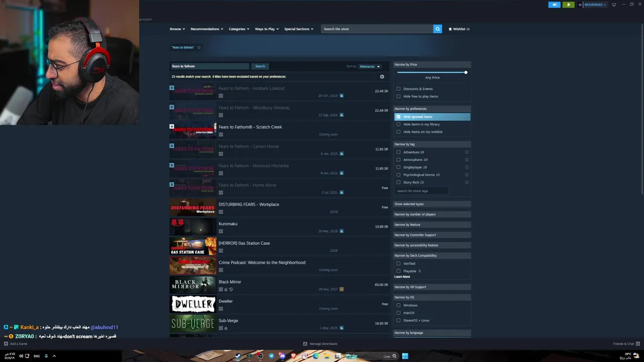Open the Sort by Relevance dropdown
Screen dimensions: 644x362
point(370,66)
